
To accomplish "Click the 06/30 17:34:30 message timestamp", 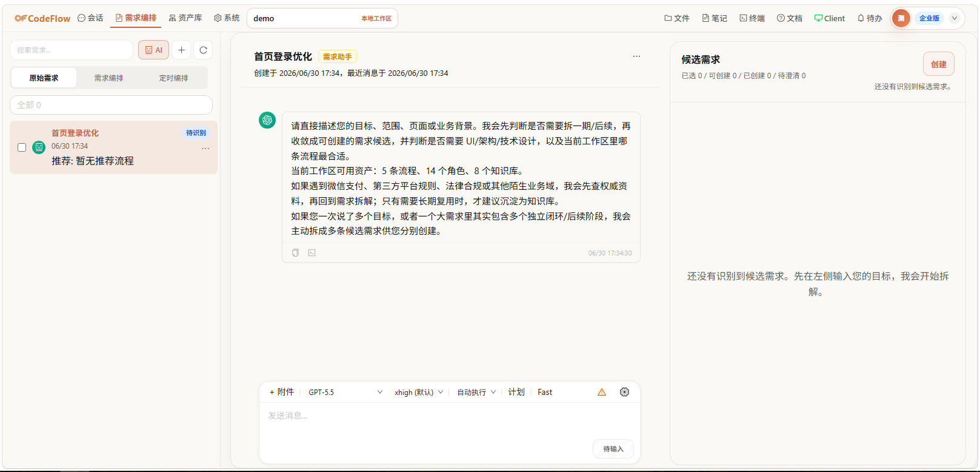I will tap(610, 253).
